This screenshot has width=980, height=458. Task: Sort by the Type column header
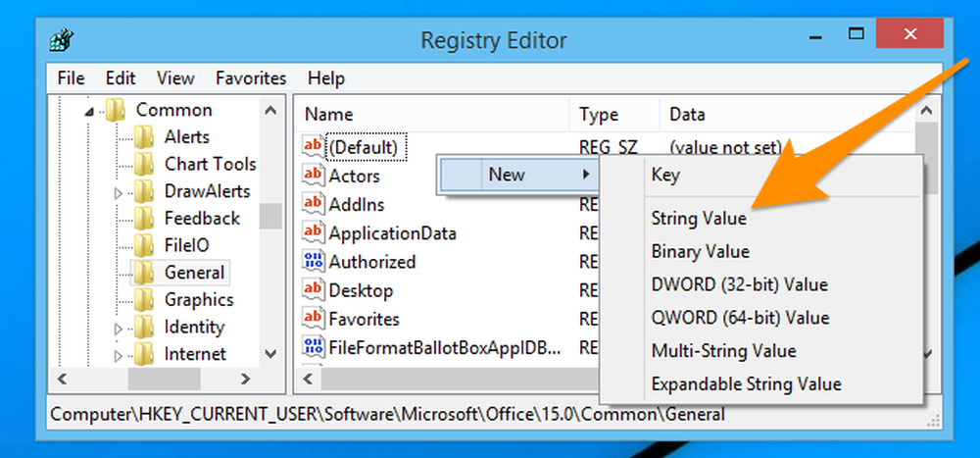[614, 115]
